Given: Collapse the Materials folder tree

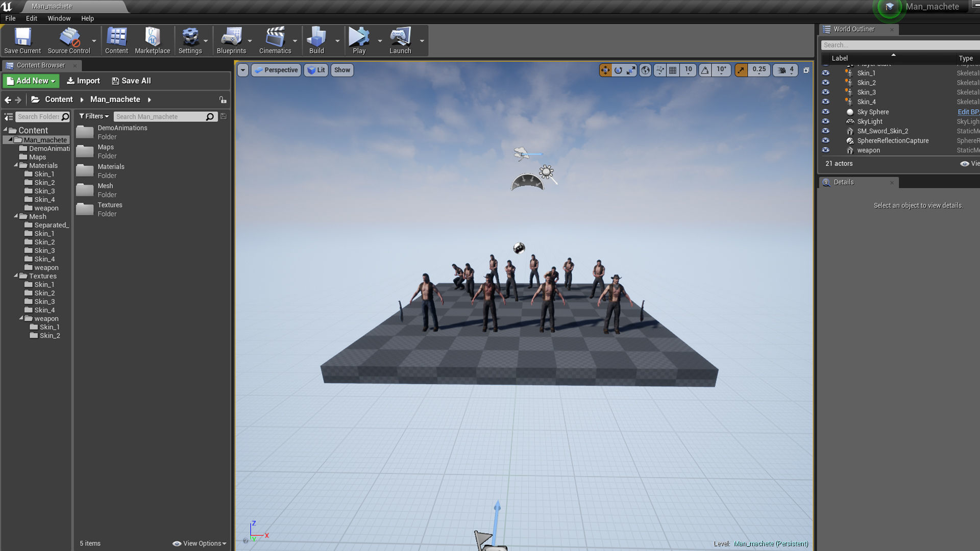Looking at the screenshot, I should tap(16, 165).
